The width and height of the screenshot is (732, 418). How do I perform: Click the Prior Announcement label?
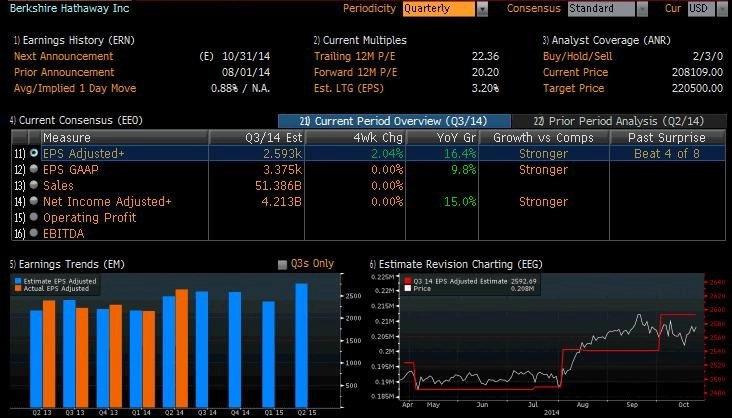64,72
